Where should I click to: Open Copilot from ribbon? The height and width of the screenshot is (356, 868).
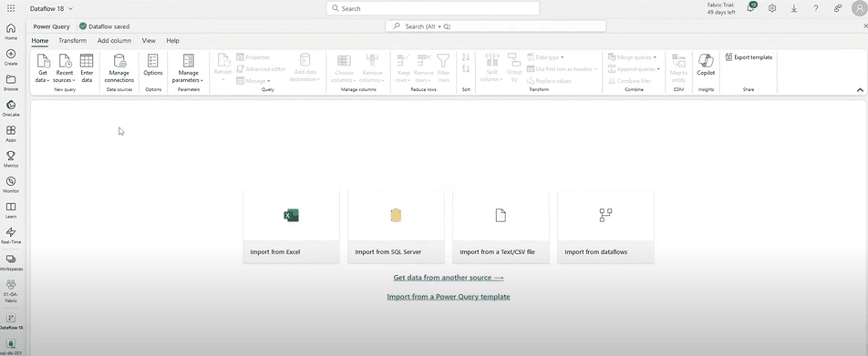pos(706,66)
